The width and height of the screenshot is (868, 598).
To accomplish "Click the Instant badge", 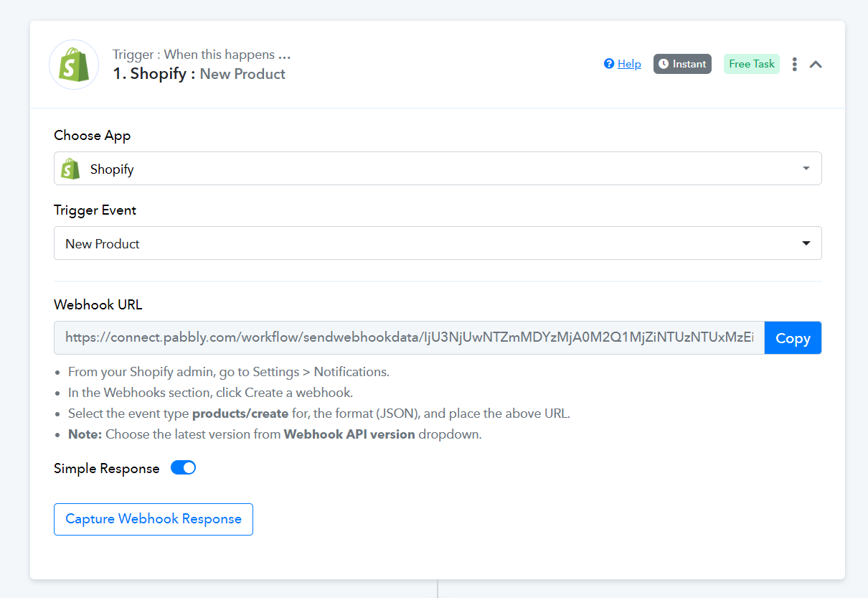I will pyautogui.click(x=682, y=64).
